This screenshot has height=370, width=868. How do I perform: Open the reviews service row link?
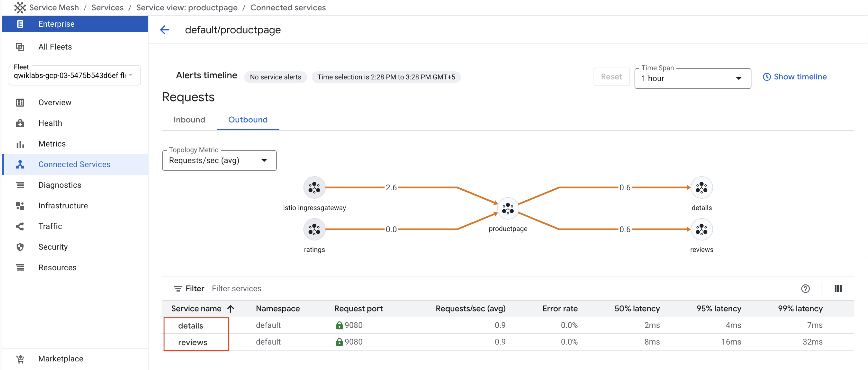click(x=193, y=342)
